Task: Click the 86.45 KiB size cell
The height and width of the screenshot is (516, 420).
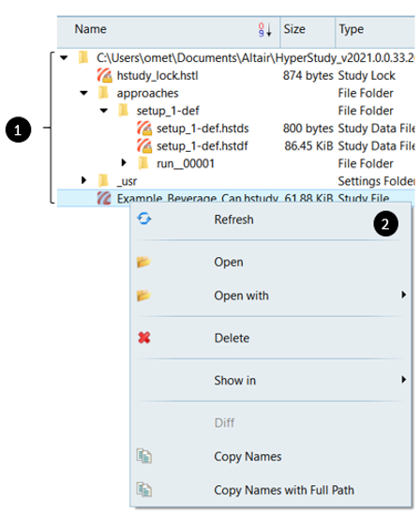Action: pyautogui.click(x=308, y=145)
